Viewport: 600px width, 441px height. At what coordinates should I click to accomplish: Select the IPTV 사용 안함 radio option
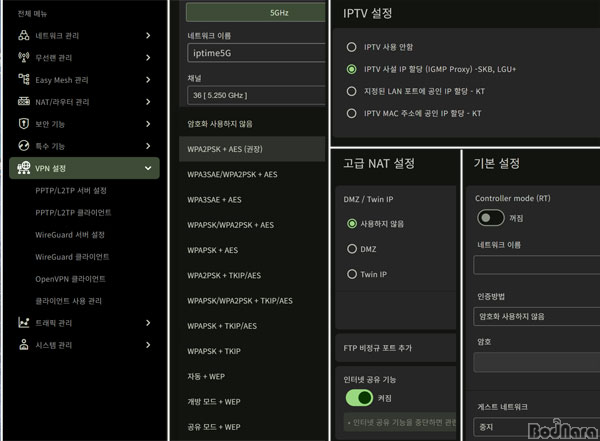351,47
